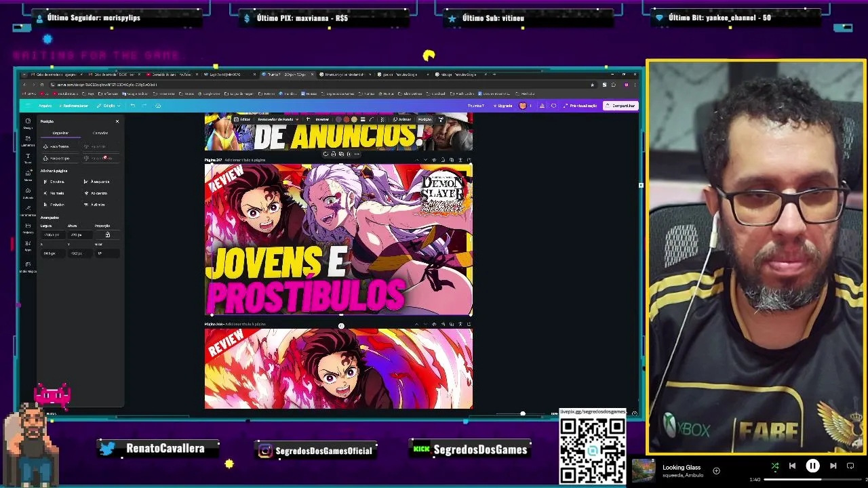Click the Inverter button in toolbar
This screenshot has width=868, height=488.
[x=322, y=119]
